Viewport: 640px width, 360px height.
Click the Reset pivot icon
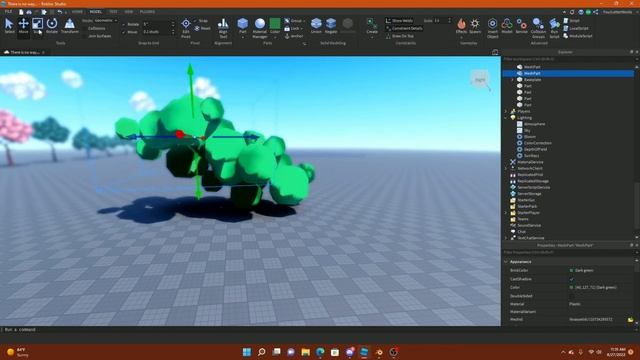(x=203, y=28)
